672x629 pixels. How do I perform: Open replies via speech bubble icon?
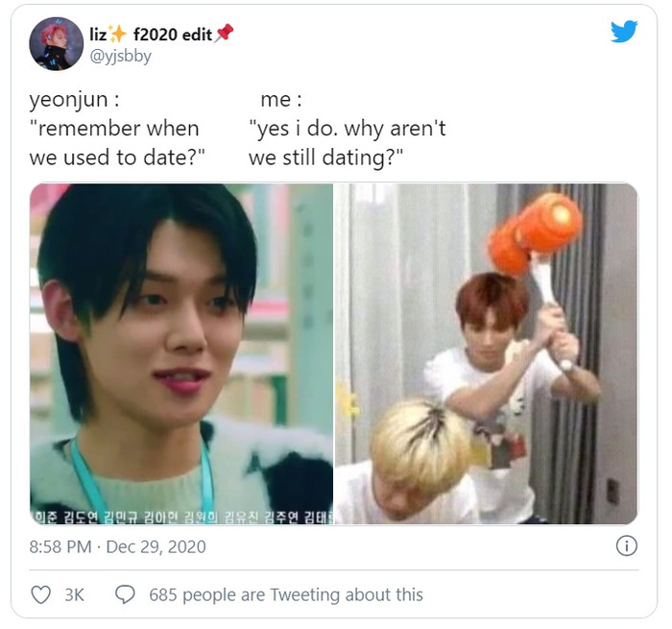coord(125,594)
